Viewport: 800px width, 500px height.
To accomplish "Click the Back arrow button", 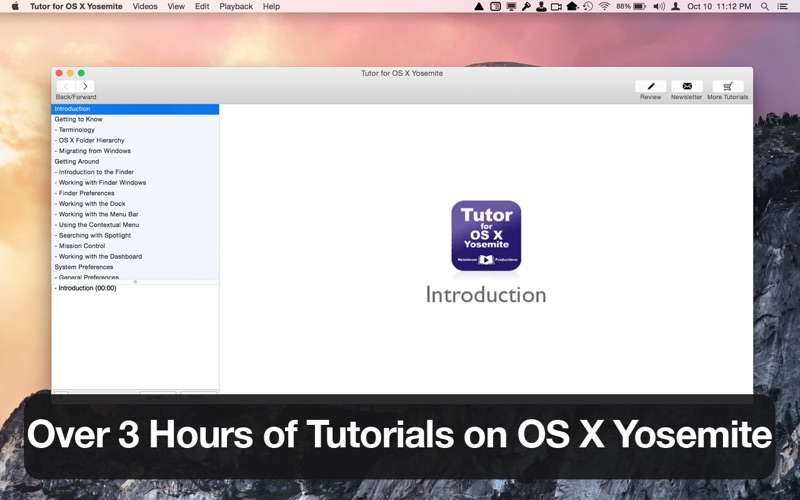I will pos(66,86).
